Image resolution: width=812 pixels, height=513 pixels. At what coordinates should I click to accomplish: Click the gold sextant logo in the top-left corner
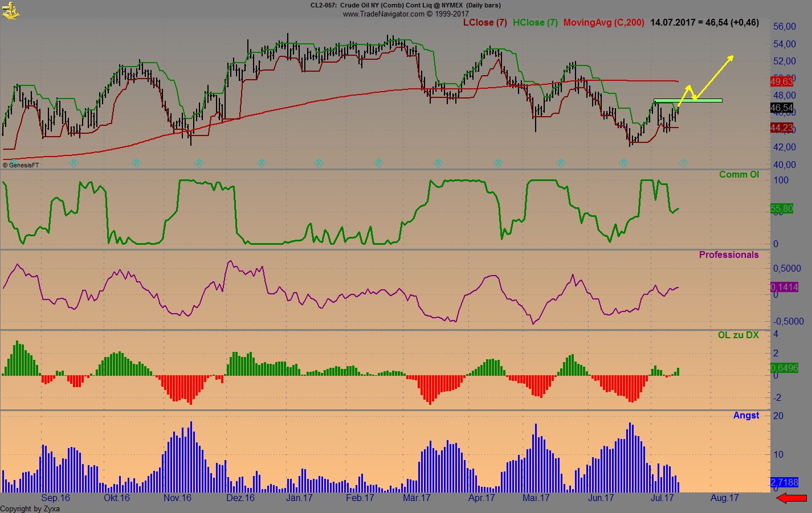10,9
